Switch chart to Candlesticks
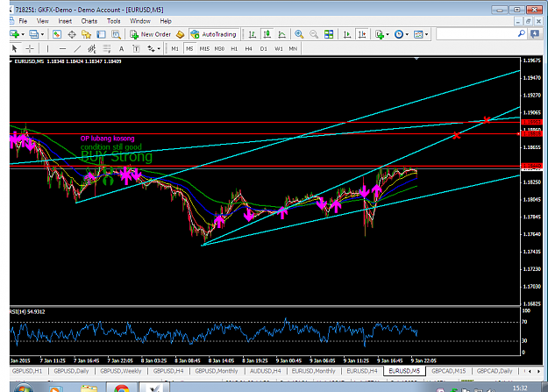548x392 pixels. pos(267,34)
